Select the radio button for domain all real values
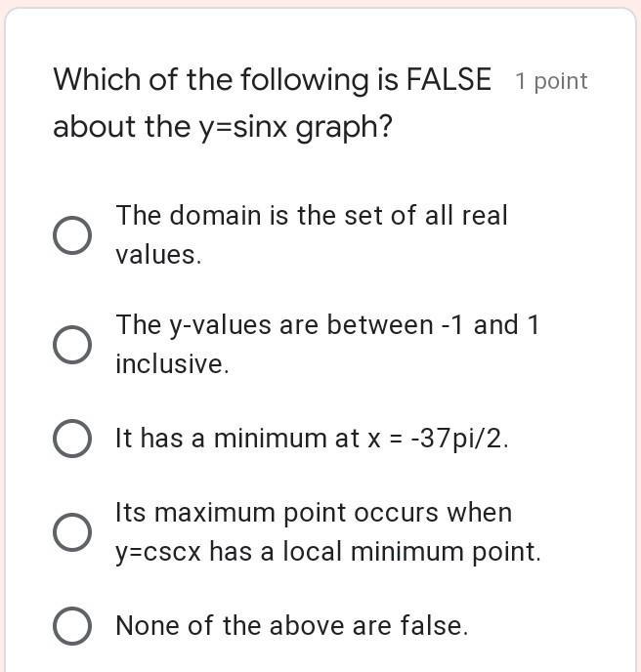Viewport: 641px width, 672px height. [x=72, y=235]
